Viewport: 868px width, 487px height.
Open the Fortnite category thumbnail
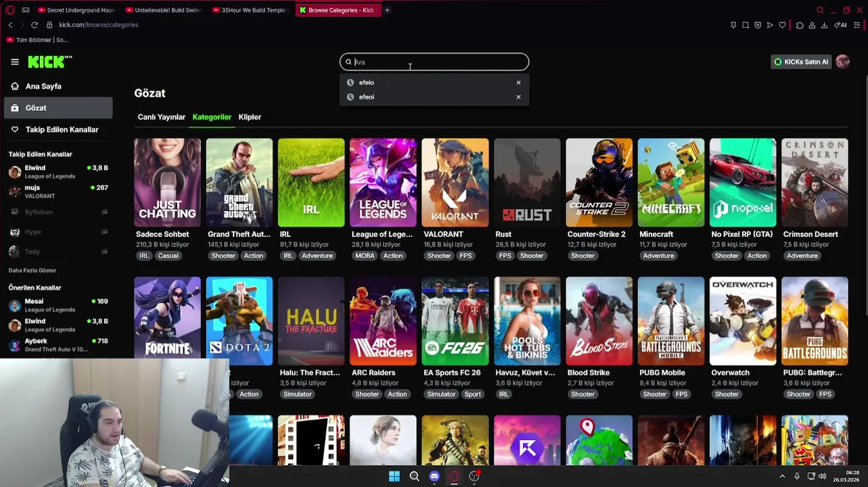167,321
